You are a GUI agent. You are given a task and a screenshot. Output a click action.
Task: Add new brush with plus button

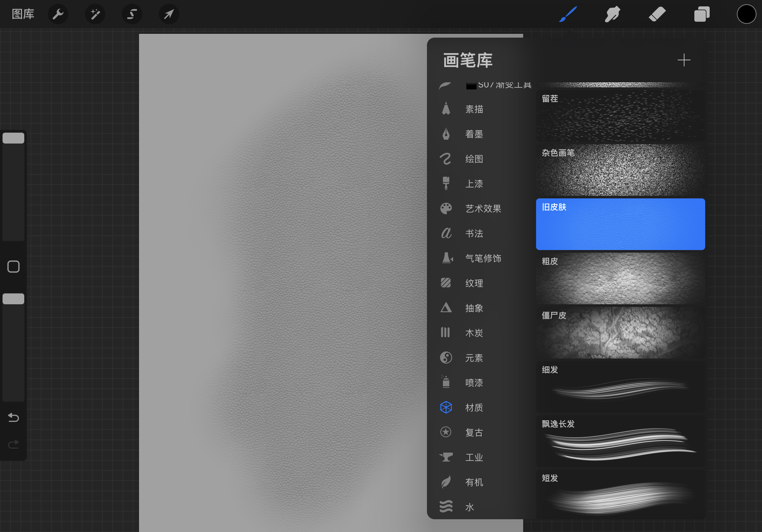[684, 60]
